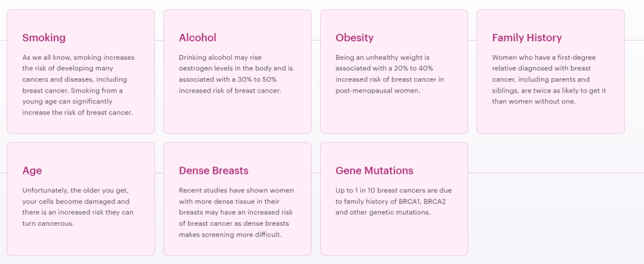Select the Dense Breasts title
644x264 pixels.
(213, 171)
